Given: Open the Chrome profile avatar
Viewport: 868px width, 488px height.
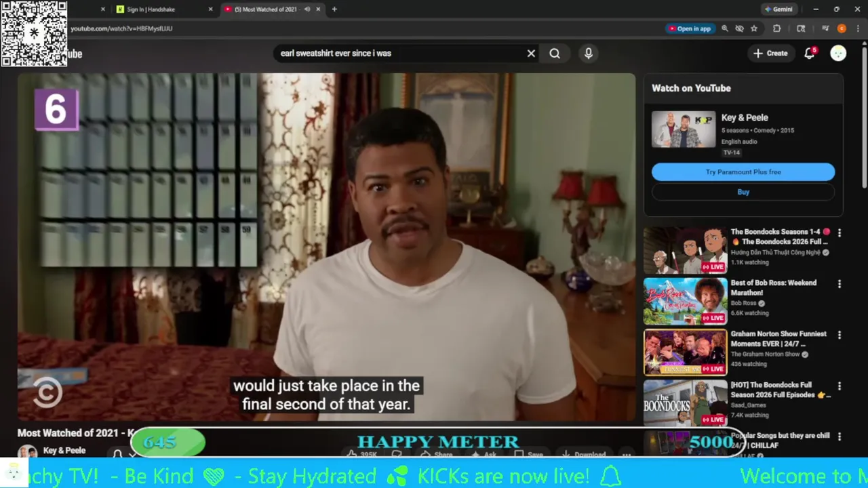Looking at the screenshot, I should (x=842, y=28).
